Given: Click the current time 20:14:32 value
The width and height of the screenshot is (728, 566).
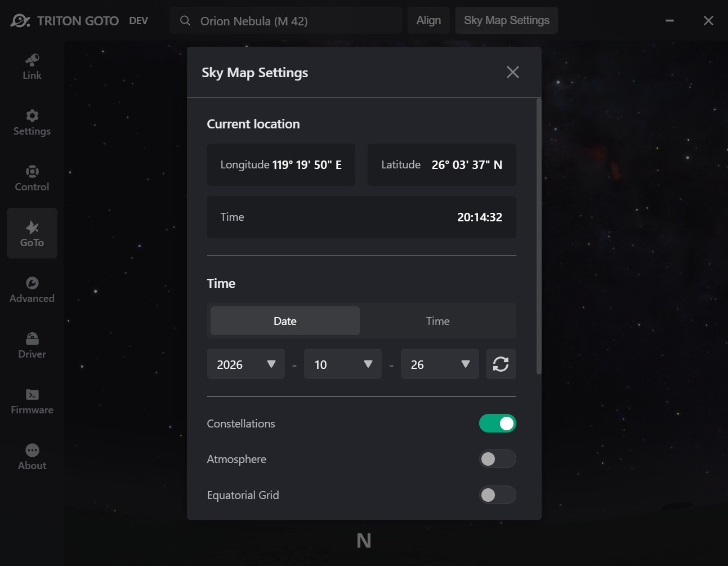Looking at the screenshot, I should (480, 217).
